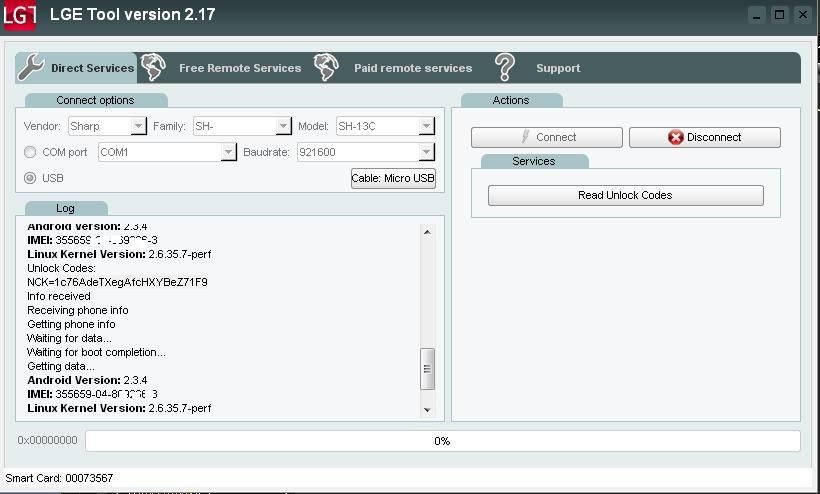This screenshot has width=820, height=494.
Task: Click the Connect options panel header
Action: tap(96, 100)
